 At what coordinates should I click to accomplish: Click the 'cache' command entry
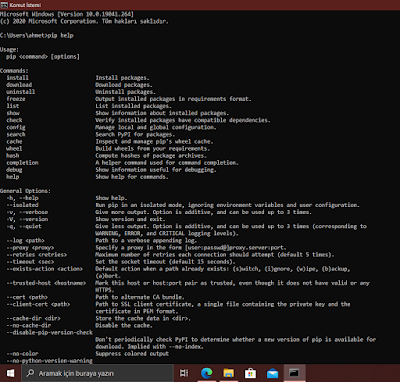click(14, 141)
